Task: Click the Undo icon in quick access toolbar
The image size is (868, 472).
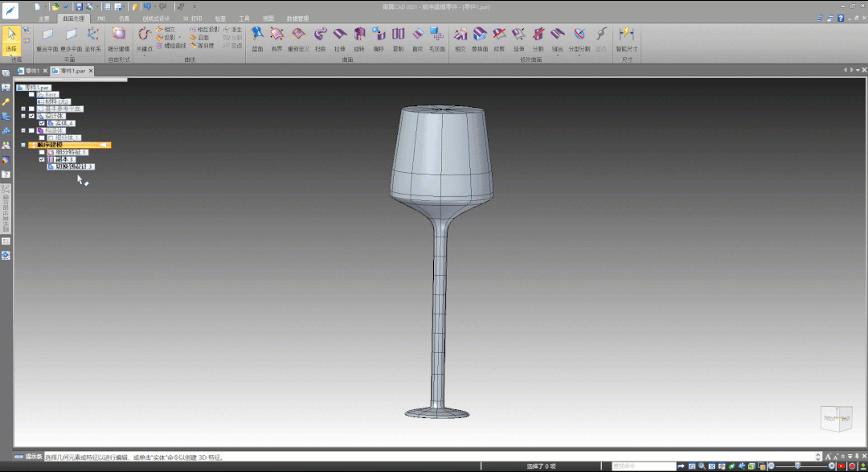Action: [147, 6]
